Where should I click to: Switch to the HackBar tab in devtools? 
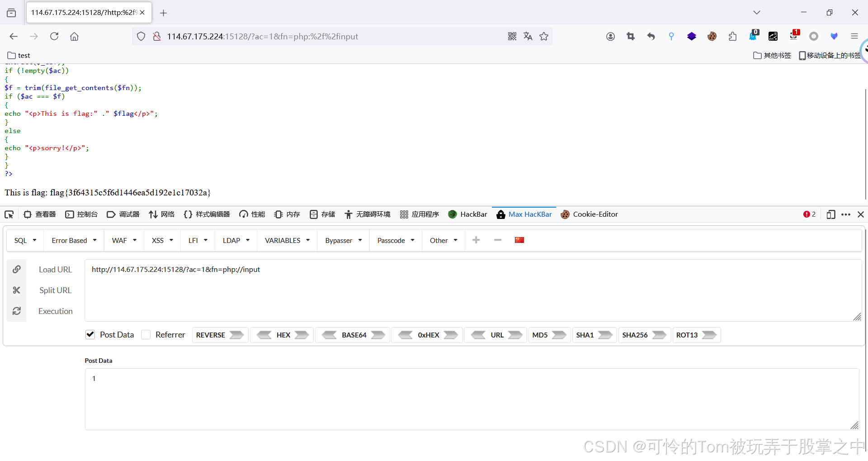tap(467, 214)
